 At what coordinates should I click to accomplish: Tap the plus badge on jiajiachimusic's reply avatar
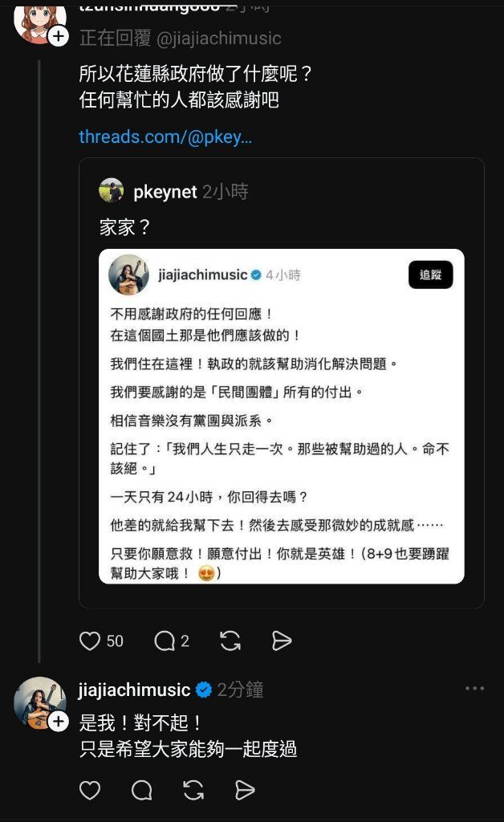tap(59, 722)
